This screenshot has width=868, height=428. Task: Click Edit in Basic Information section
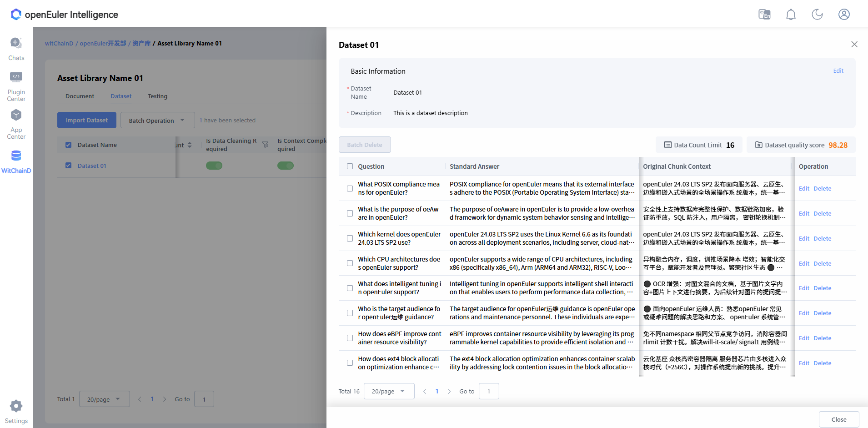pos(838,70)
